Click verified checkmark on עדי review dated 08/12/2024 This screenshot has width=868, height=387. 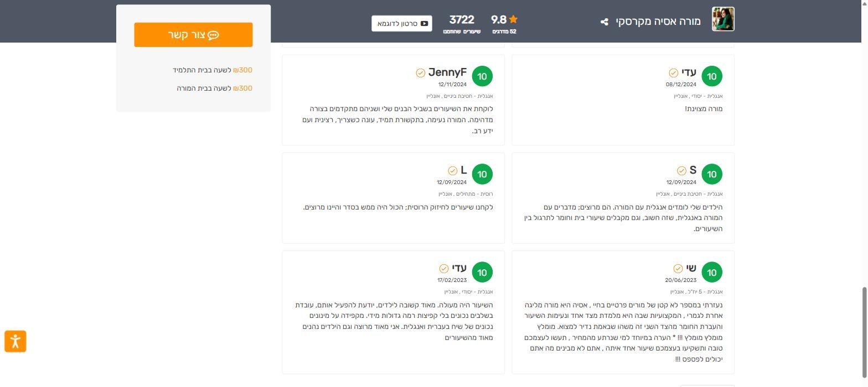click(x=674, y=73)
